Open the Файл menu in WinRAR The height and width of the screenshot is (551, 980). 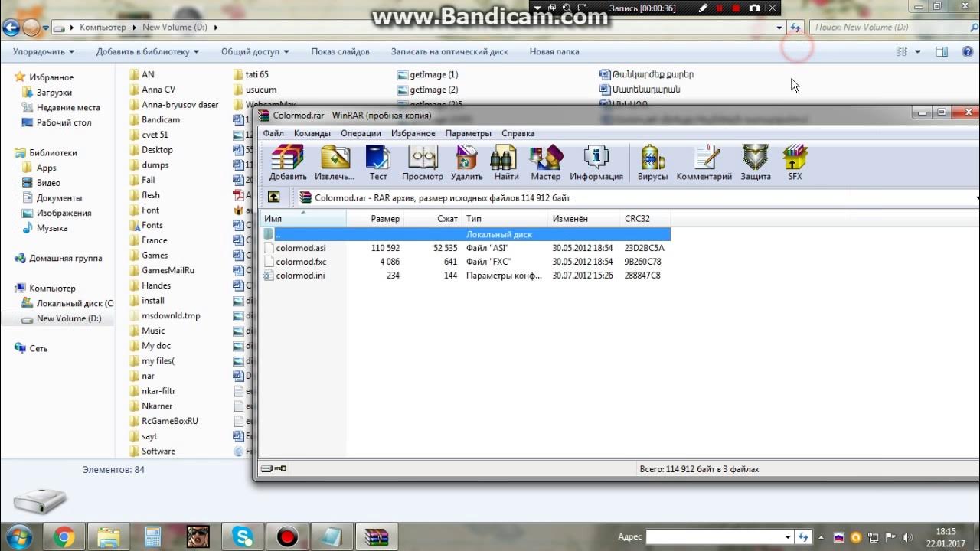tap(273, 133)
